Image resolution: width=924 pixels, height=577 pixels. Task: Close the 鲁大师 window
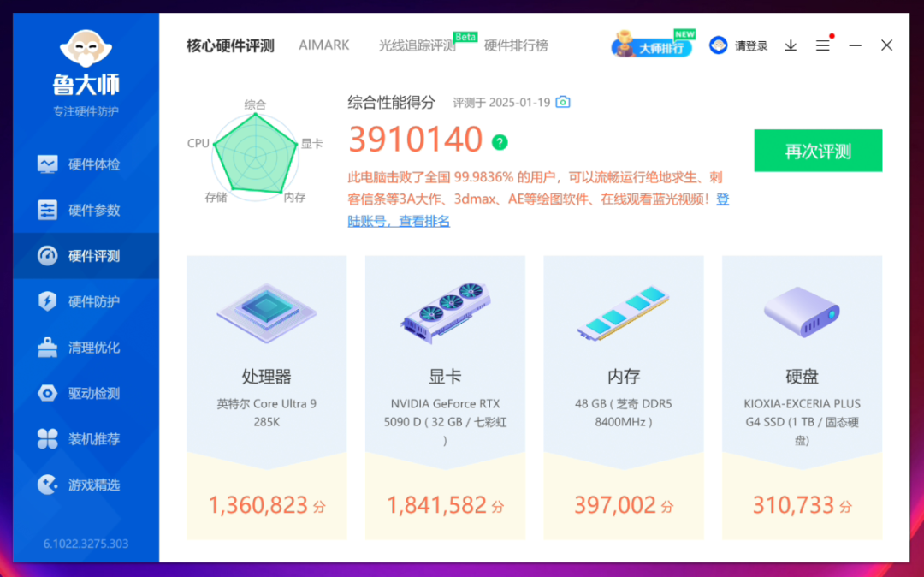tap(886, 45)
